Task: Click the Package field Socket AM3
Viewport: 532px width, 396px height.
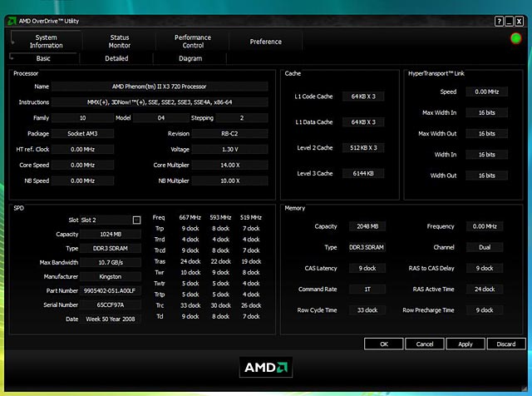Action: (82, 134)
